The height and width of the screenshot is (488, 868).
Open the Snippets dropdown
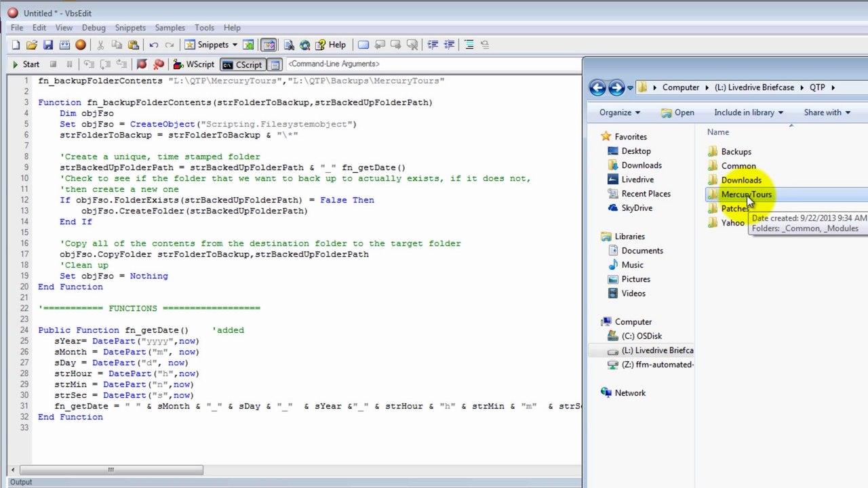(211, 45)
